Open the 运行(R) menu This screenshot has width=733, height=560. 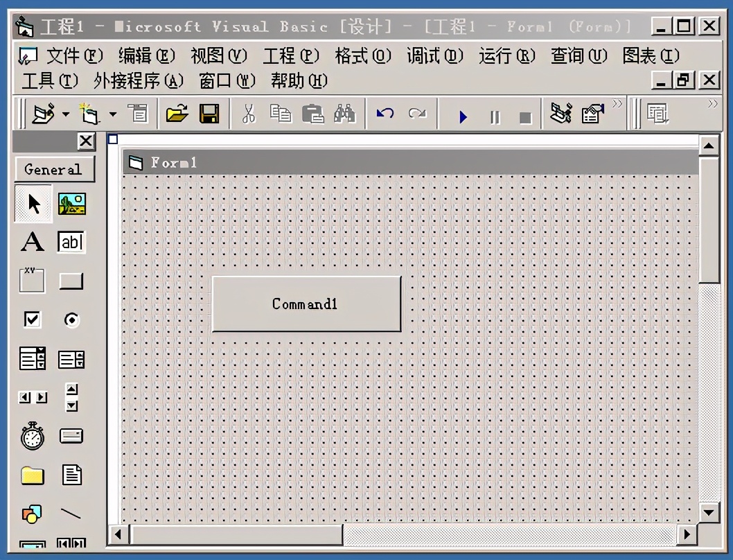[506, 56]
